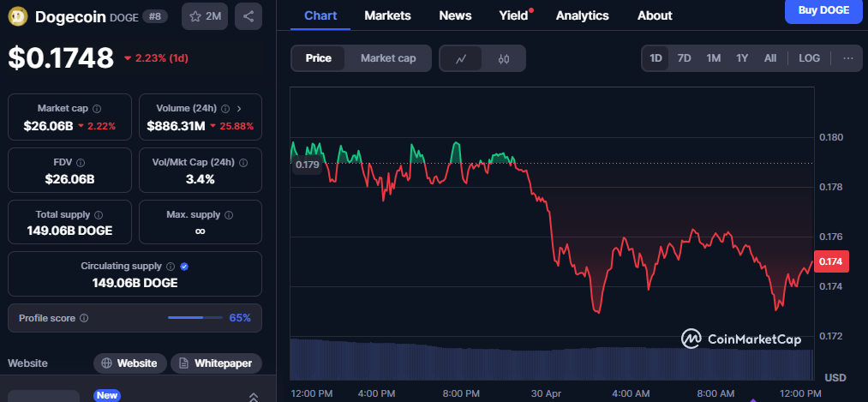Image resolution: width=868 pixels, height=402 pixels.
Task: Click the 3.4% Vol/Mkt Cap value
Action: 201,179
